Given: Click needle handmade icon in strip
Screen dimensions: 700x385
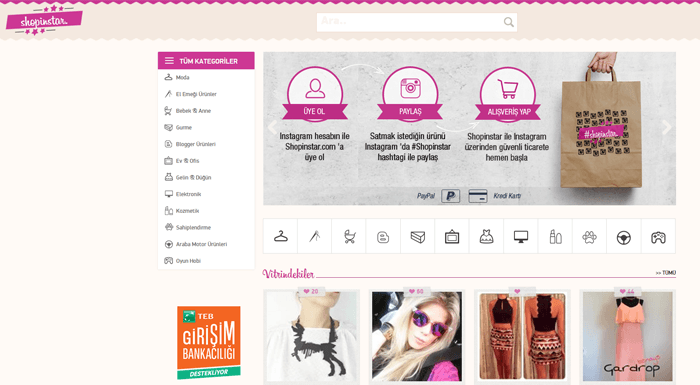Looking at the screenshot, I should [315, 236].
